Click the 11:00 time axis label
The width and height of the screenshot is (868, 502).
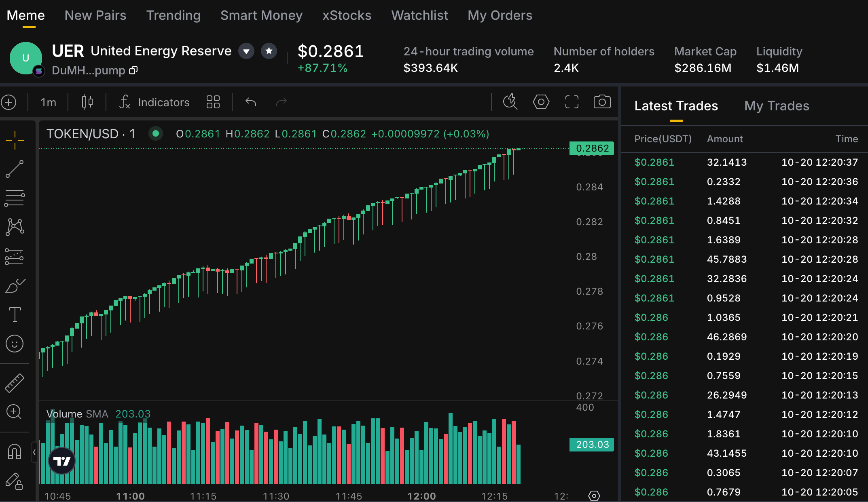pyautogui.click(x=130, y=496)
